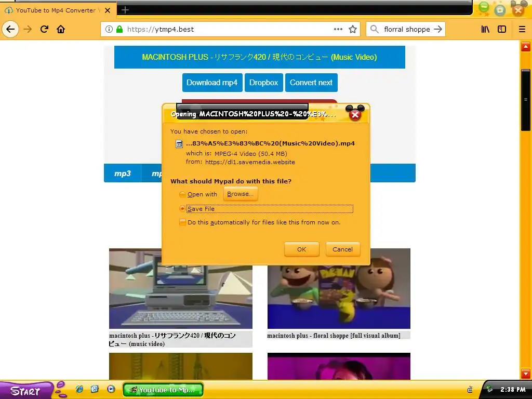
Task: Bookmark this page with the star
Action: (353, 29)
